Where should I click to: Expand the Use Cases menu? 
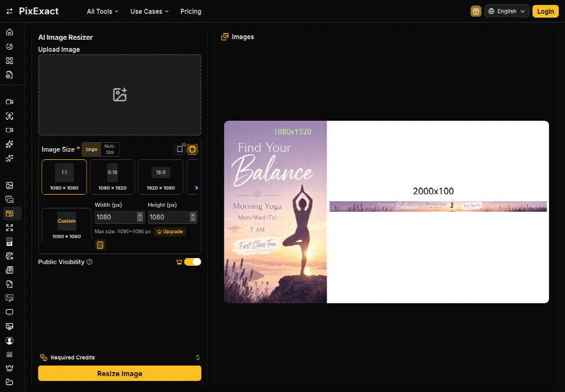(x=150, y=12)
